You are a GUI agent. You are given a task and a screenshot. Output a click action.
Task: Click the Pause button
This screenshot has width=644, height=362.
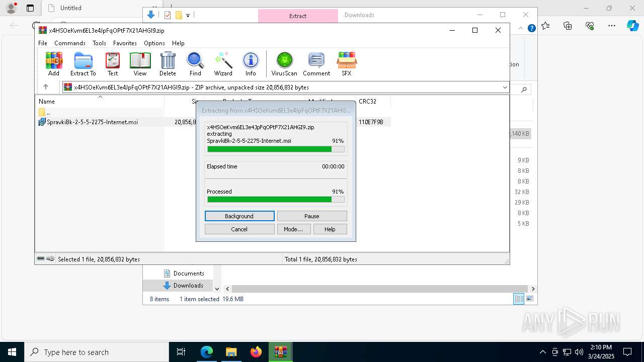pyautogui.click(x=312, y=216)
